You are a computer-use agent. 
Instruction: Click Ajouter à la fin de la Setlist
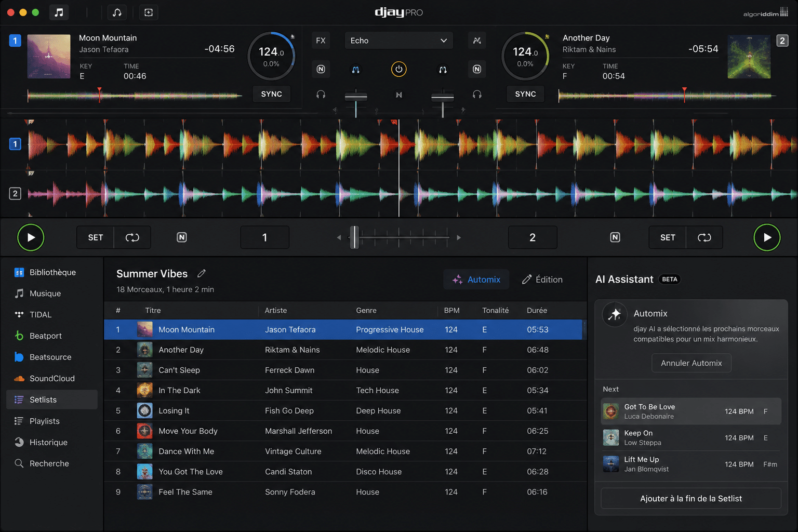point(691,498)
